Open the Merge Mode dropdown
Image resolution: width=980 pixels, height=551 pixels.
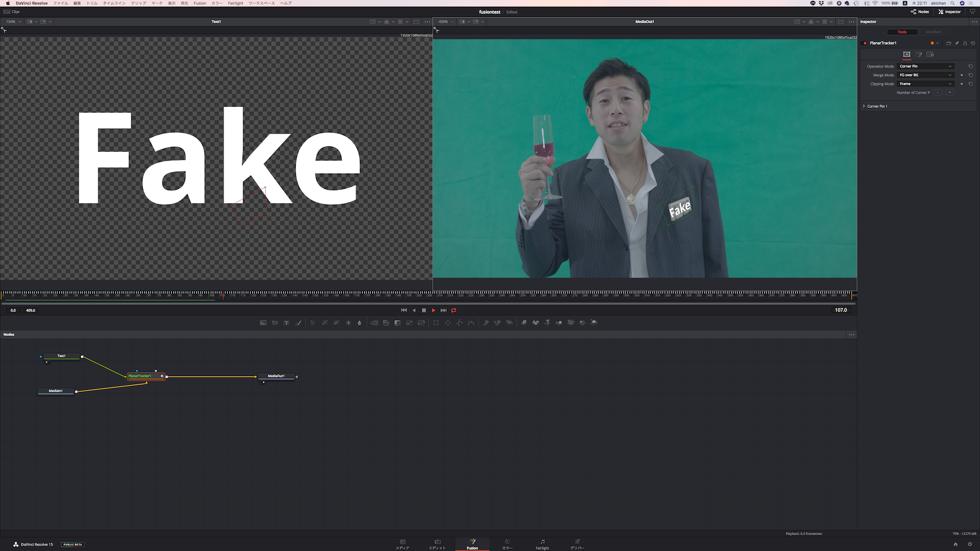coord(926,75)
